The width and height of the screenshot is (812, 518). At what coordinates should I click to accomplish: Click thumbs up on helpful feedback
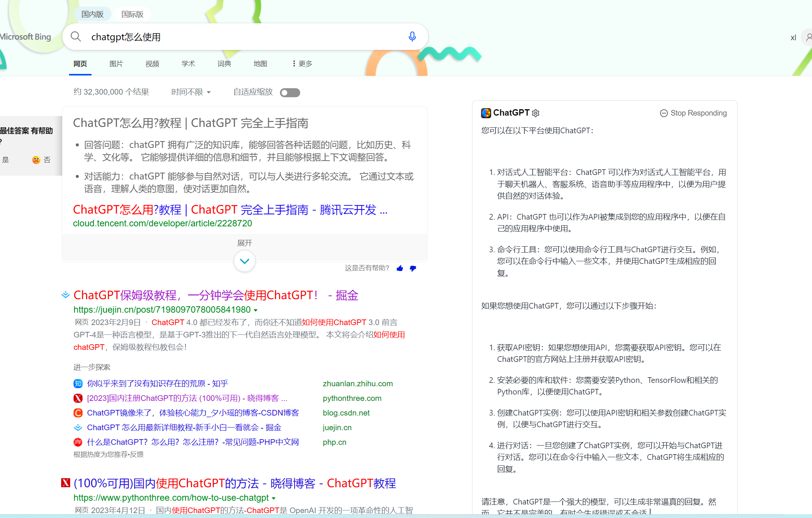pyautogui.click(x=400, y=268)
